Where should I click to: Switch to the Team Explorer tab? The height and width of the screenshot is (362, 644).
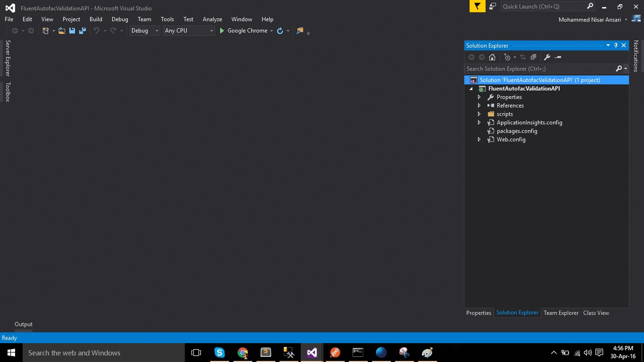click(561, 313)
